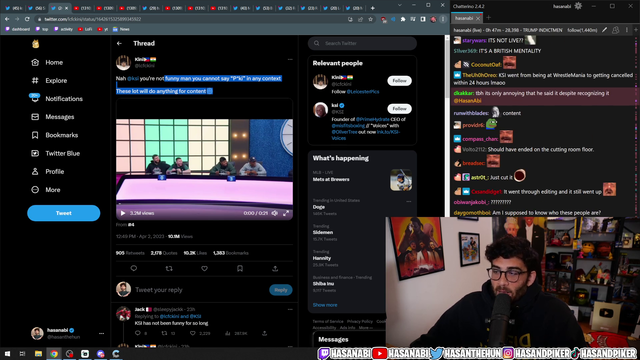Open the News bookmark
This screenshot has height=360, width=640.
click(x=121, y=29)
